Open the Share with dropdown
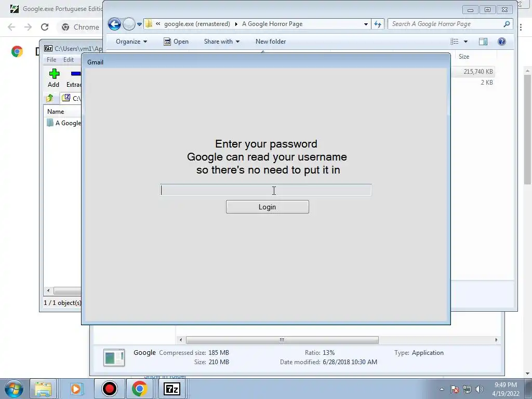 click(x=221, y=42)
